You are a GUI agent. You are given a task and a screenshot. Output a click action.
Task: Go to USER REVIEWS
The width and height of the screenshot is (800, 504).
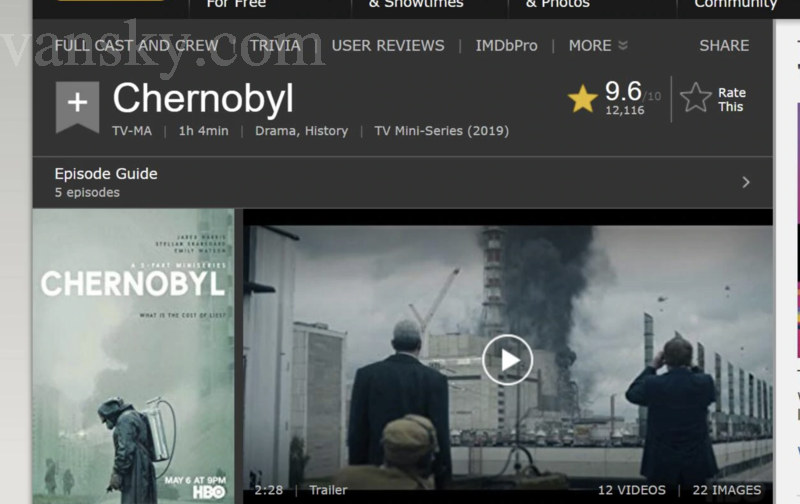388,45
